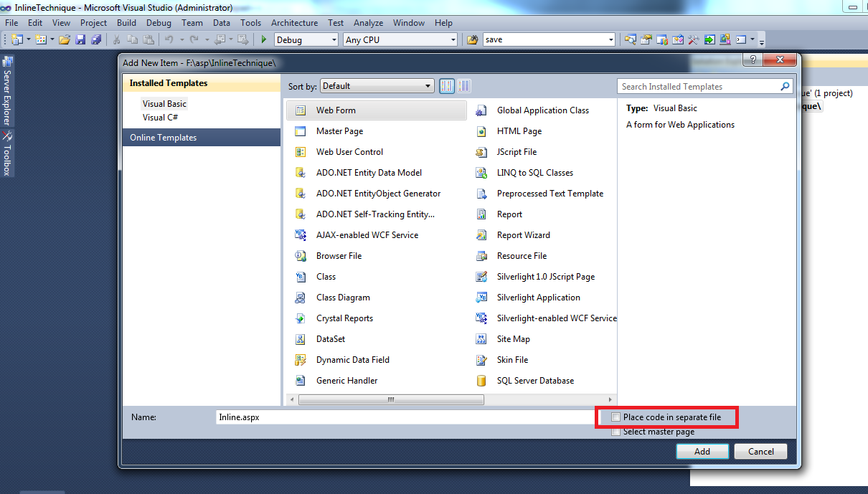Select the SQL Server Database template
The image size is (868, 494).
(543, 381)
